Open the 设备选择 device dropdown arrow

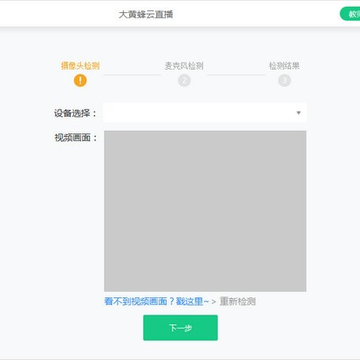pyautogui.click(x=298, y=113)
